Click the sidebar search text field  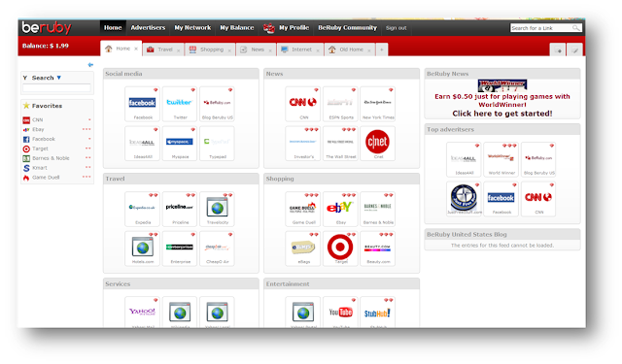click(x=56, y=87)
